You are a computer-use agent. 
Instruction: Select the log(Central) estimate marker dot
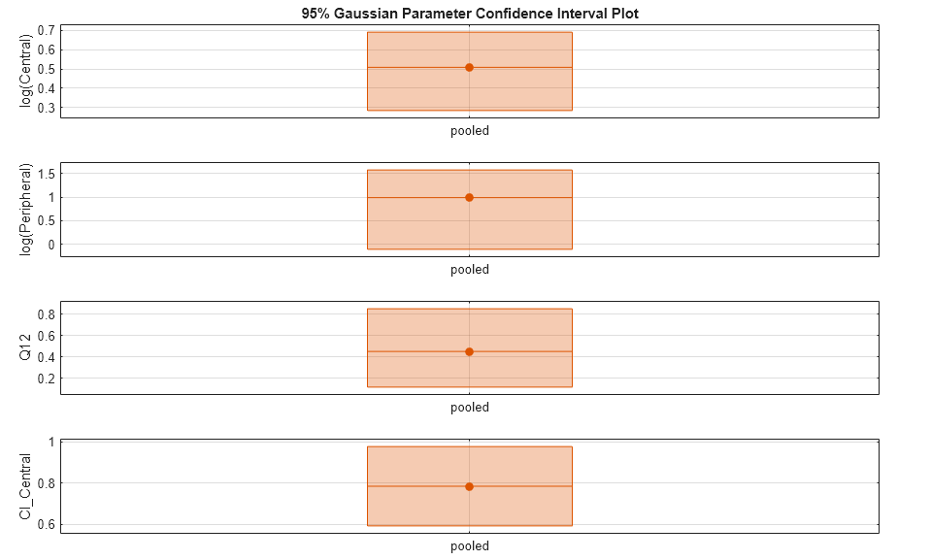pos(469,67)
